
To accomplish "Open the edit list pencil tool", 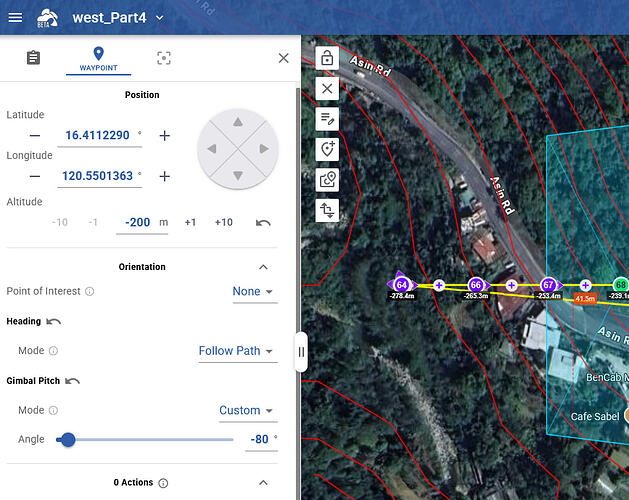I will point(327,119).
